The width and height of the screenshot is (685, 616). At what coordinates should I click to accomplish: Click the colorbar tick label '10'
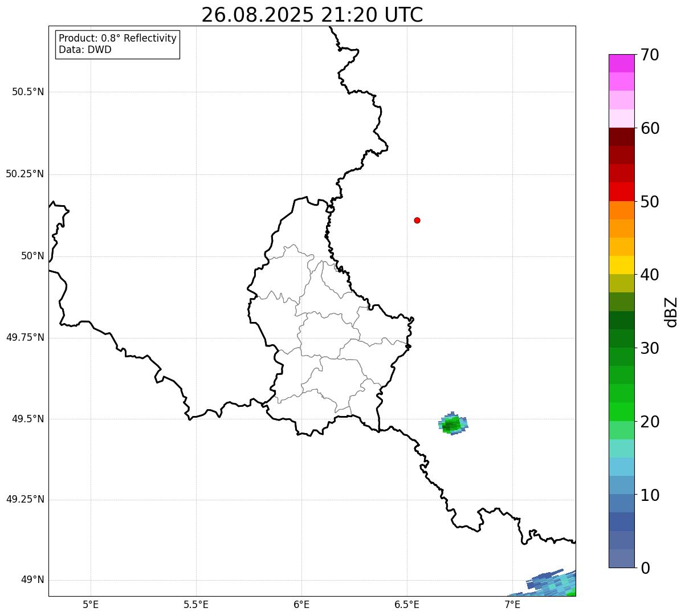[650, 495]
